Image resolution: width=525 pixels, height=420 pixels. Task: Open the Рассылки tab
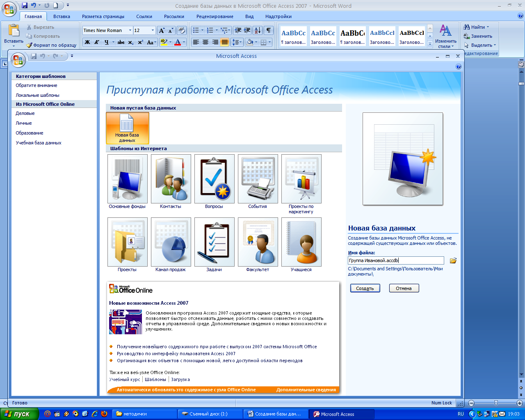tap(174, 16)
